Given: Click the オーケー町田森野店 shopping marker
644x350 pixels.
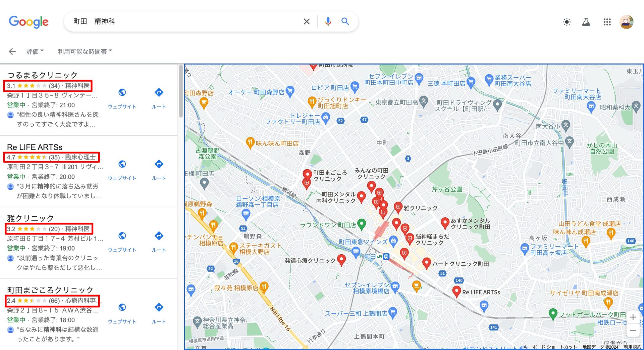Looking at the screenshot, I should tap(290, 91).
